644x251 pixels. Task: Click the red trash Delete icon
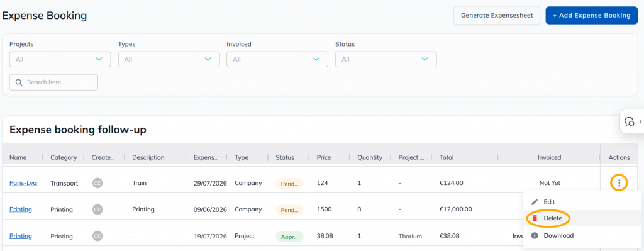pyautogui.click(x=535, y=218)
